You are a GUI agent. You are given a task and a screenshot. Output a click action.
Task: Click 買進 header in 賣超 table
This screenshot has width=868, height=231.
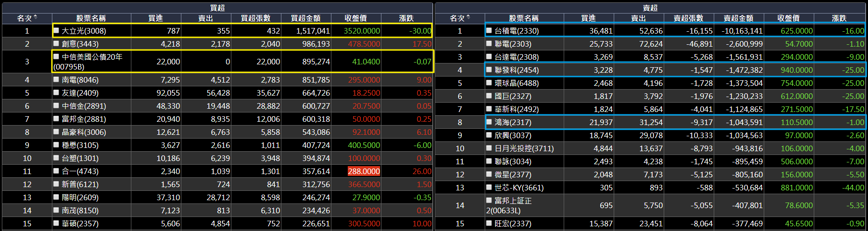tap(588, 18)
